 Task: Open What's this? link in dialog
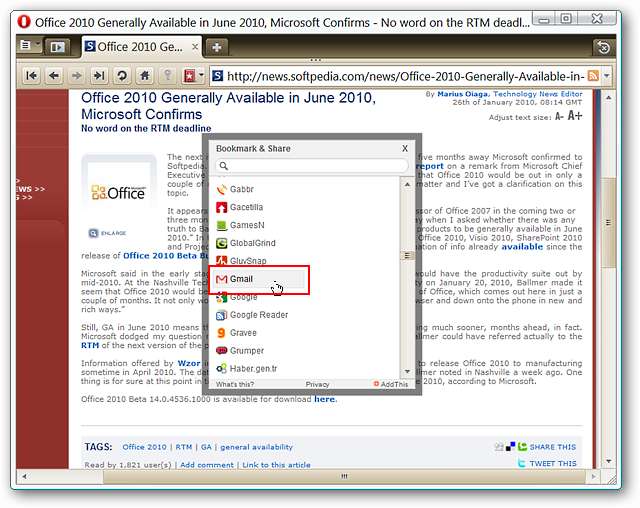tap(235, 384)
